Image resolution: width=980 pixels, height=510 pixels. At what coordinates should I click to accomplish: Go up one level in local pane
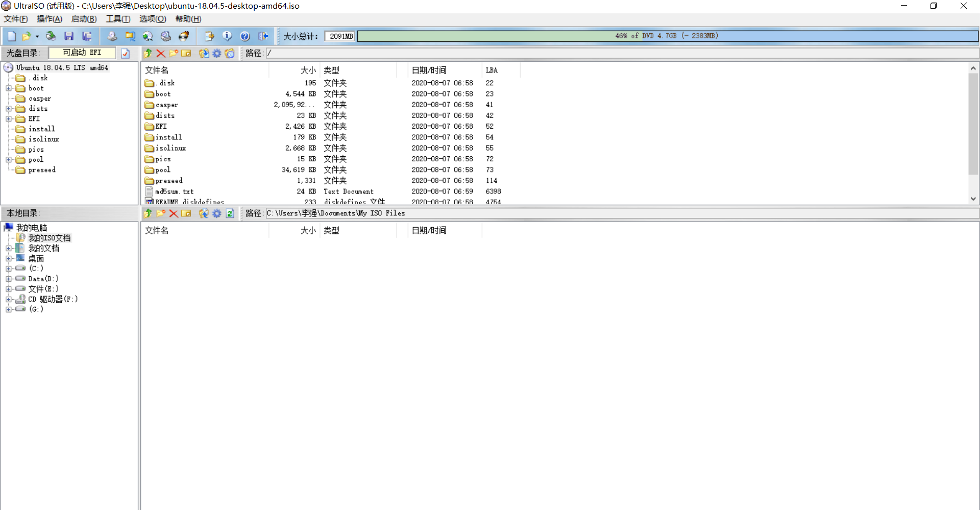pos(148,213)
